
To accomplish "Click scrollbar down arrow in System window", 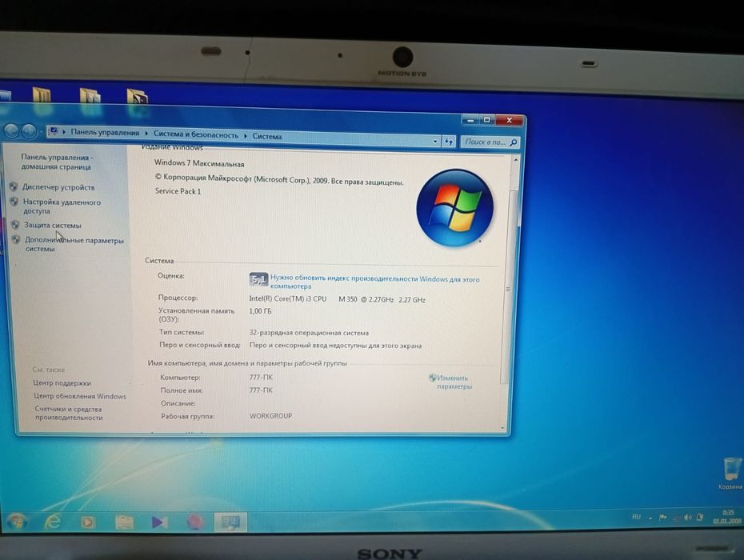I will coord(502,427).
